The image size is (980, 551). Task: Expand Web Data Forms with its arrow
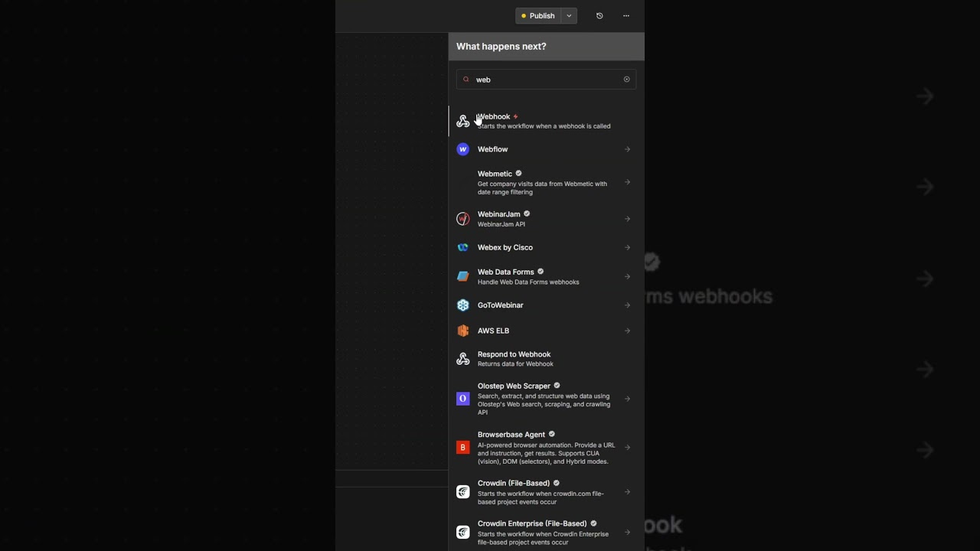click(627, 276)
